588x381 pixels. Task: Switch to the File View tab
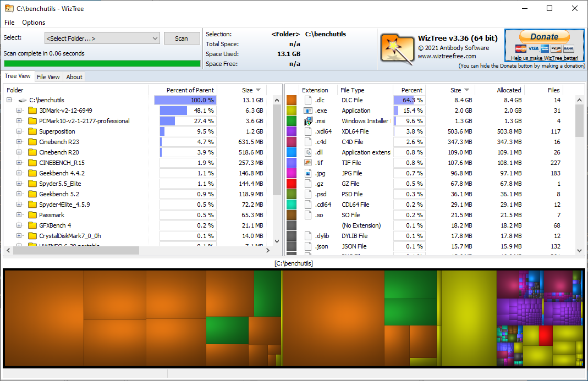click(48, 77)
